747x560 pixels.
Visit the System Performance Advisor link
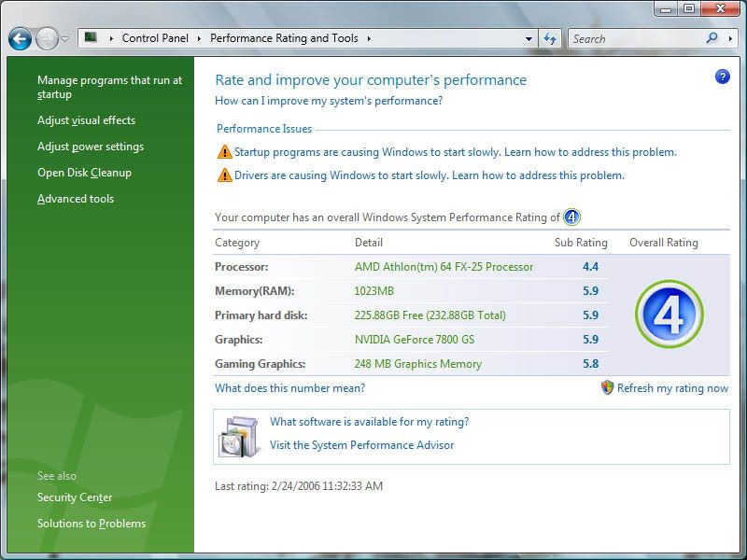361,445
